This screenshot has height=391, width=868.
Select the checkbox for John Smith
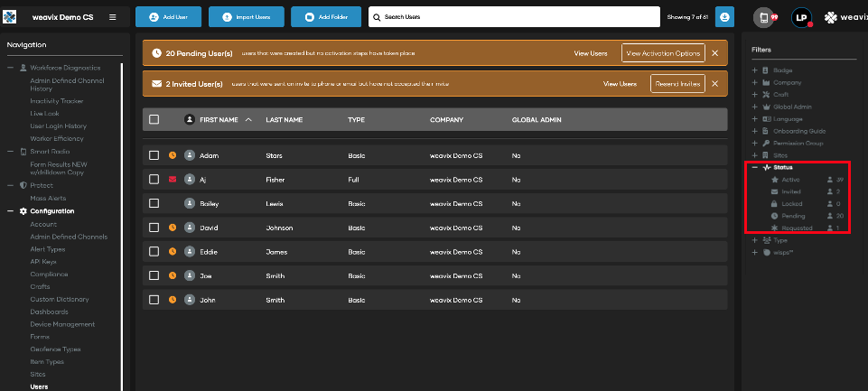pyautogui.click(x=154, y=300)
